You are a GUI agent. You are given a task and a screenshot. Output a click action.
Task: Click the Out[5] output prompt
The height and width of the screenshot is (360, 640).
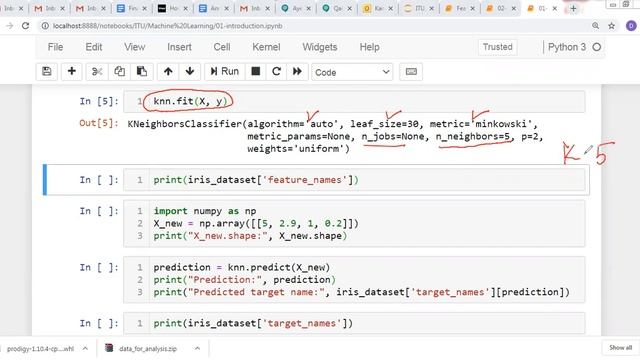(x=99, y=123)
